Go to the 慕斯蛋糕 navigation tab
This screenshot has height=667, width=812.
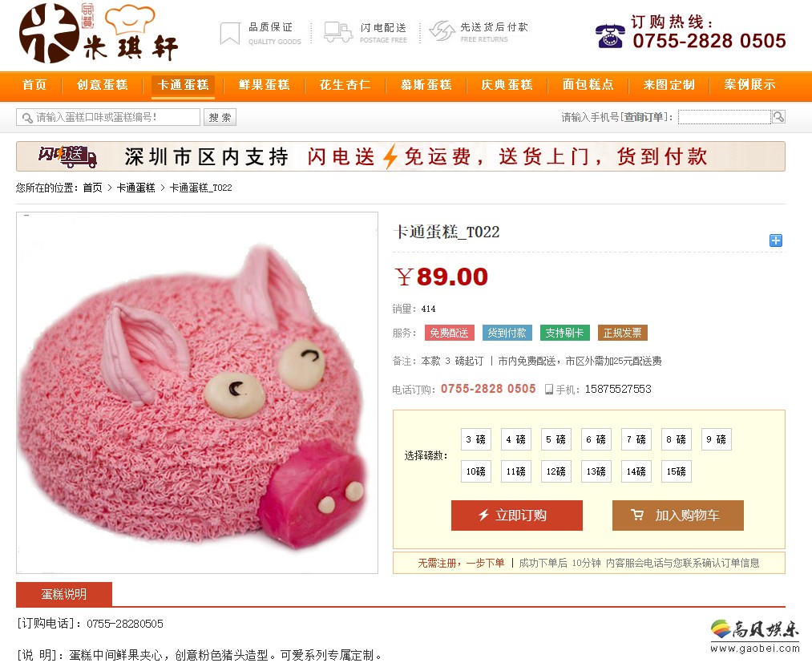pos(426,85)
